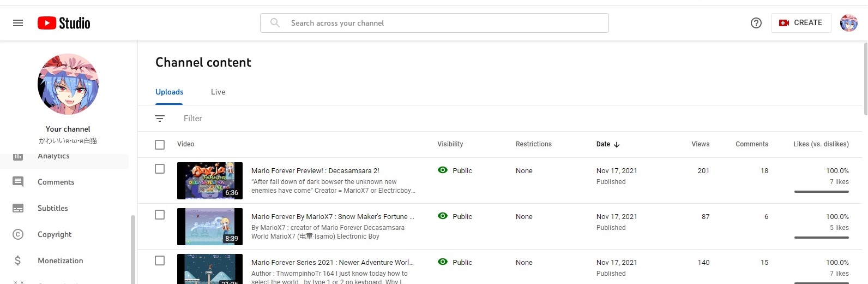Open the Mario Forever Series 2021 title
Screen dimensions: 868x284
tap(333, 262)
